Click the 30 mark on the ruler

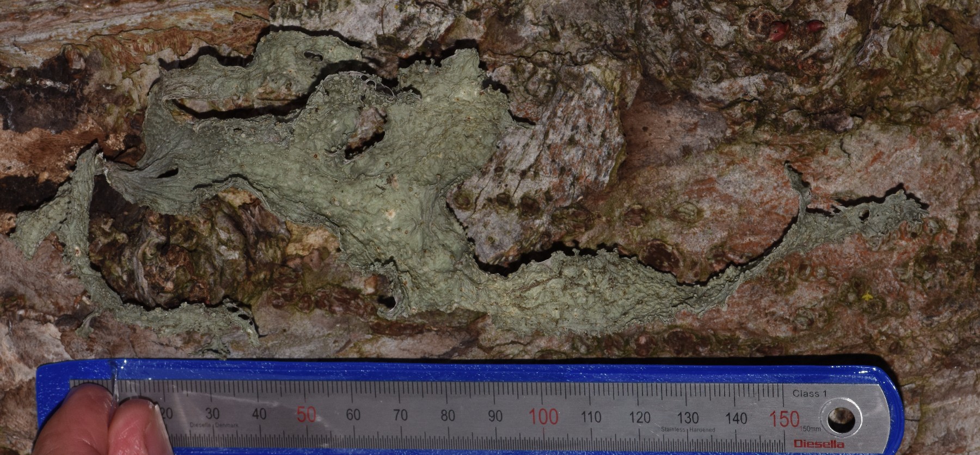212,414
